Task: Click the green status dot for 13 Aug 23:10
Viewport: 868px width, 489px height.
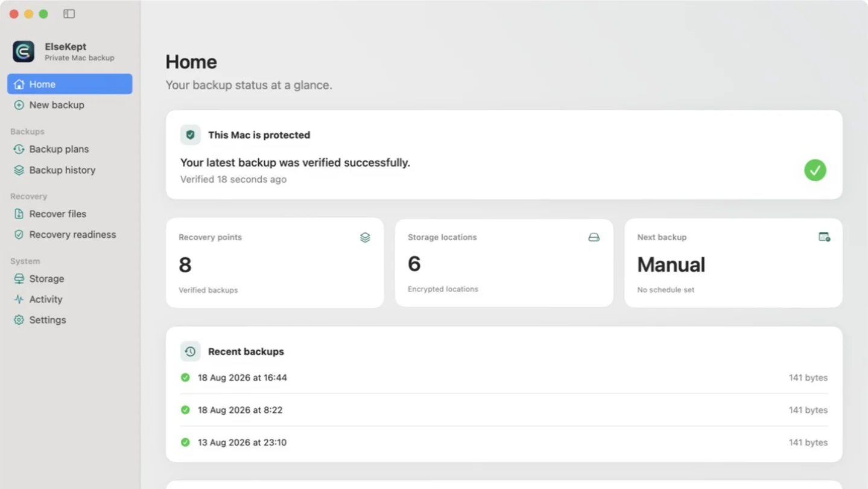Action: [185, 443]
